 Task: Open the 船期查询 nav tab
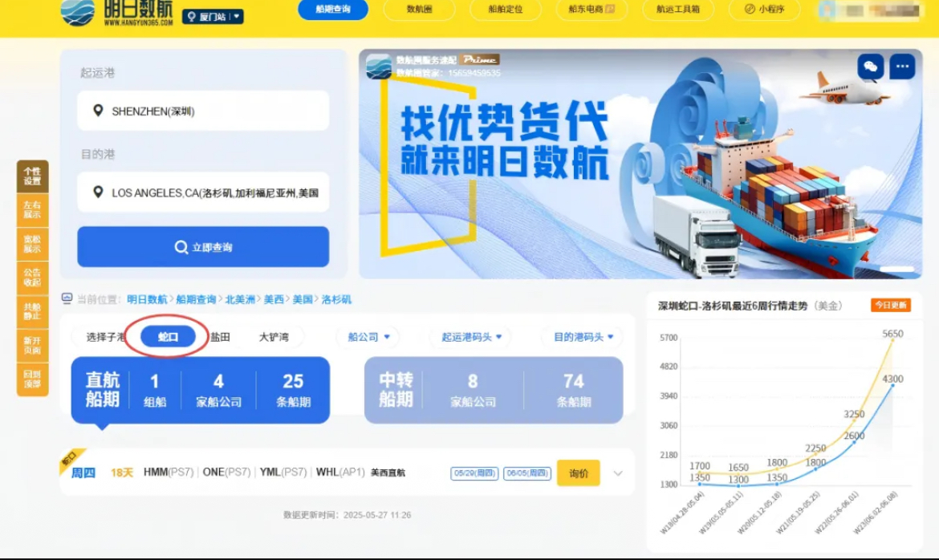point(333,9)
